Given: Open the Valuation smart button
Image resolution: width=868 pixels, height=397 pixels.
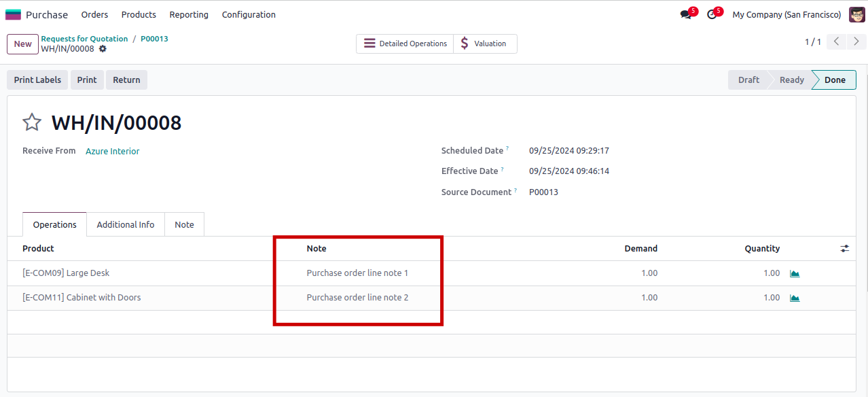Looking at the screenshot, I should 484,44.
